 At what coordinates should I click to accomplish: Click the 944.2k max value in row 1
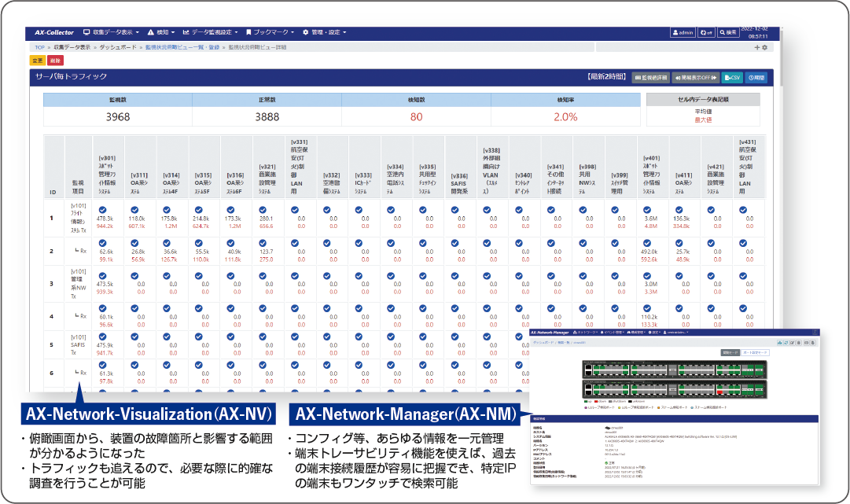(x=105, y=226)
